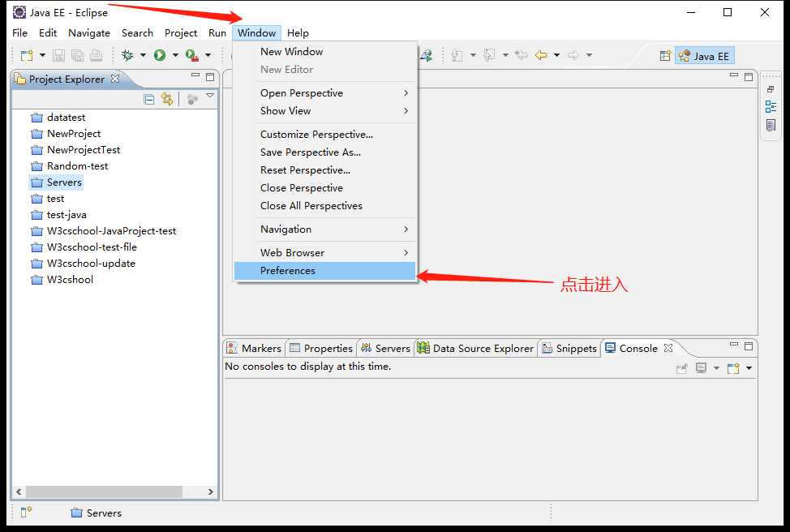Maximize the Project Explorer view
The height and width of the screenshot is (532, 790).
(210, 77)
